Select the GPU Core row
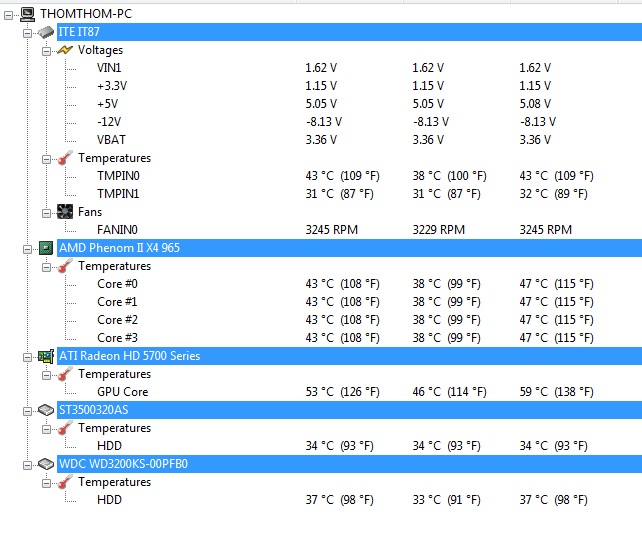Viewport: 642px width, 536px height. pyautogui.click(x=349, y=392)
